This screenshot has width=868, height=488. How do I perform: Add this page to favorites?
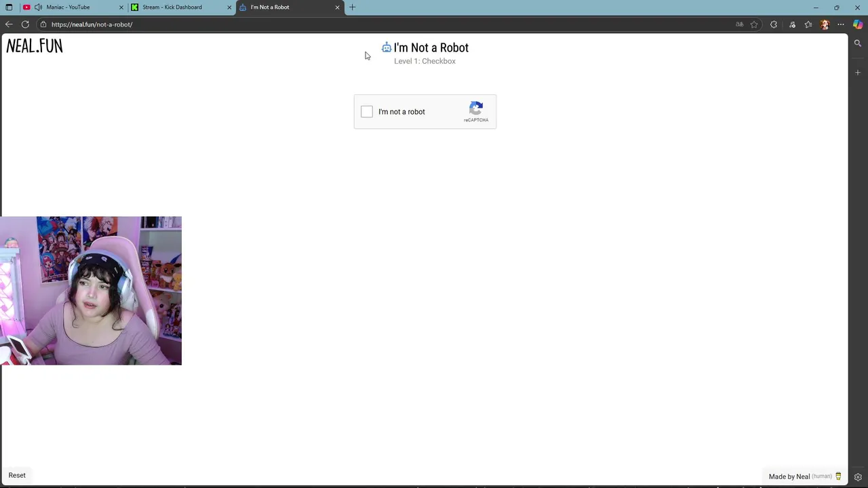754,24
